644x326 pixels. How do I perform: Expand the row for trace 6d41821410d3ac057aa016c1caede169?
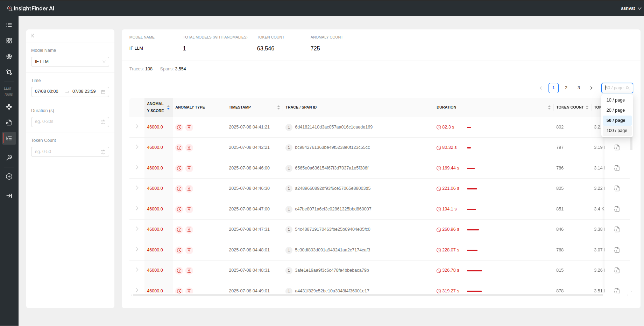137,126
